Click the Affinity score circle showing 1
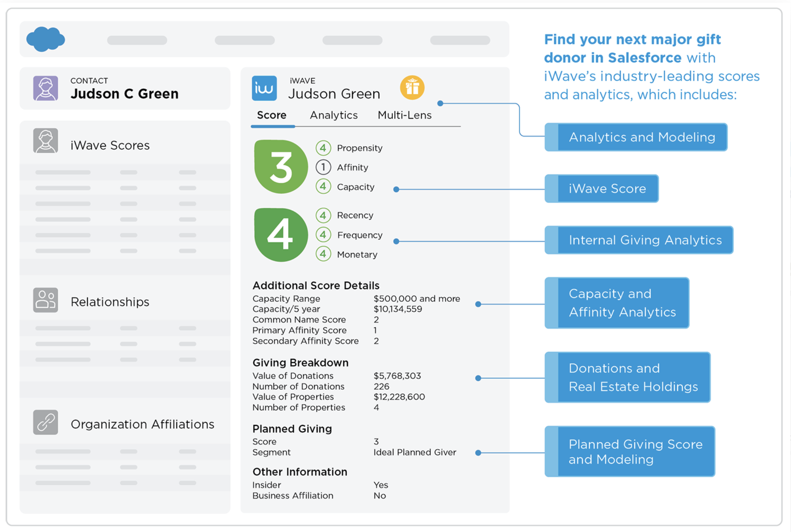 [323, 167]
